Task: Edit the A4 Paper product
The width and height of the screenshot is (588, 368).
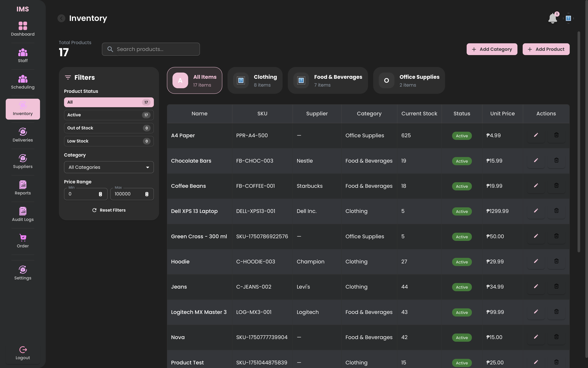Action: coord(536,135)
